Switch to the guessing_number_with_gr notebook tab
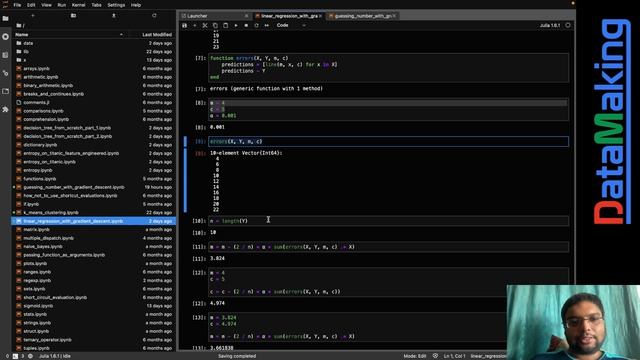Screen dimensions: 640x360 click(361, 16)
